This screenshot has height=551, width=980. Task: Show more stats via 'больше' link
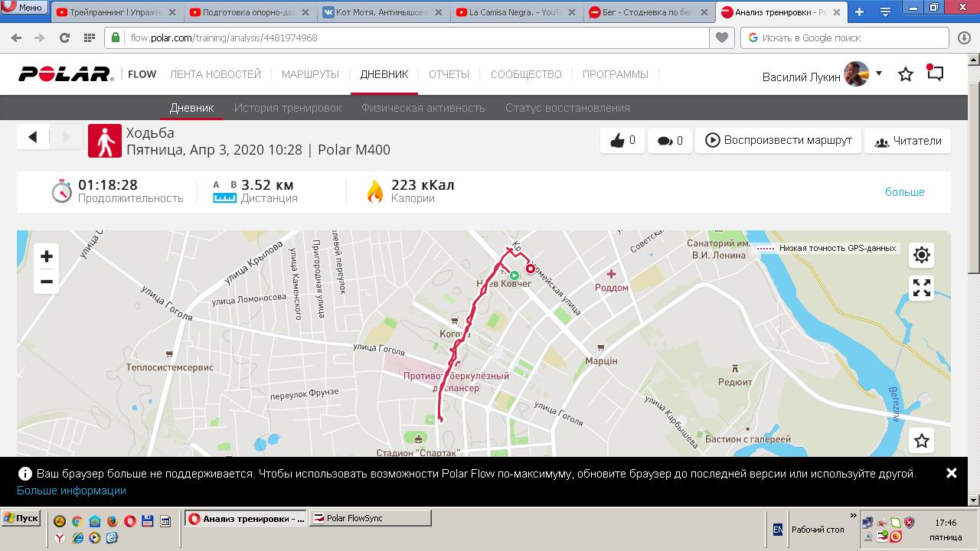click(x=905, y=192)
